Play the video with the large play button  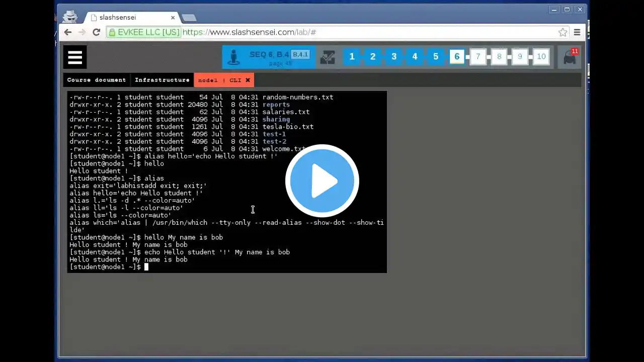pos(322,181)
